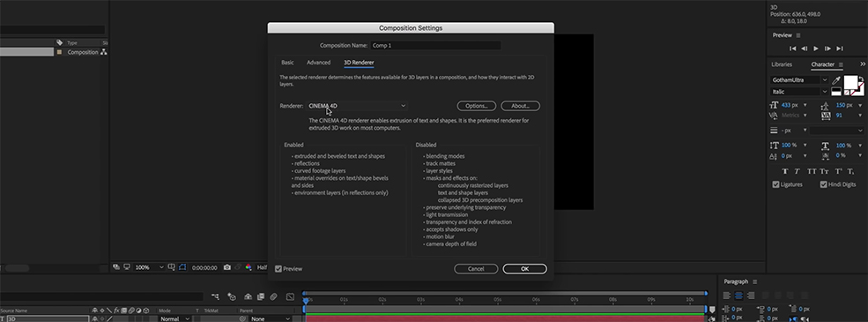Open the tracking 91 dropdown arrow
The width and height of the screenshot is (868, 322).
coord(859,116)
